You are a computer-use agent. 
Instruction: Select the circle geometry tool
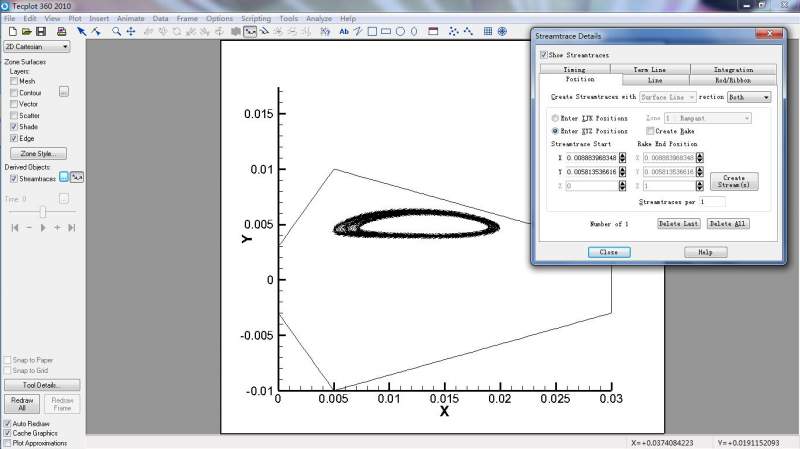[401, 32]
